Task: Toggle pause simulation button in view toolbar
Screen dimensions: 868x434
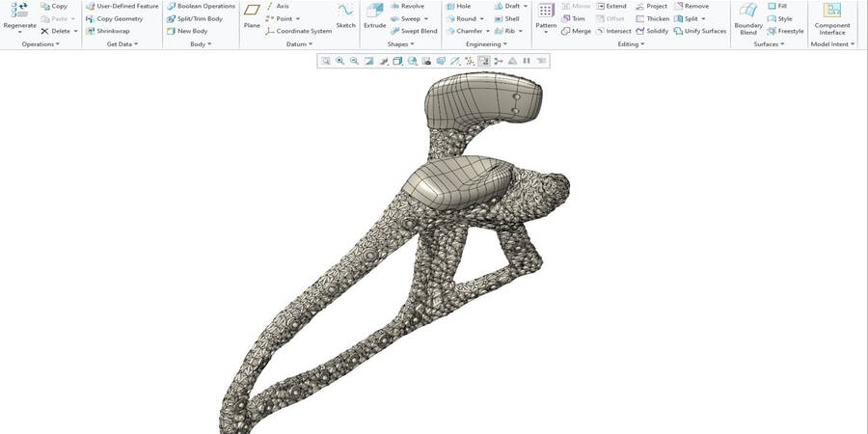Action: [527, 61]
